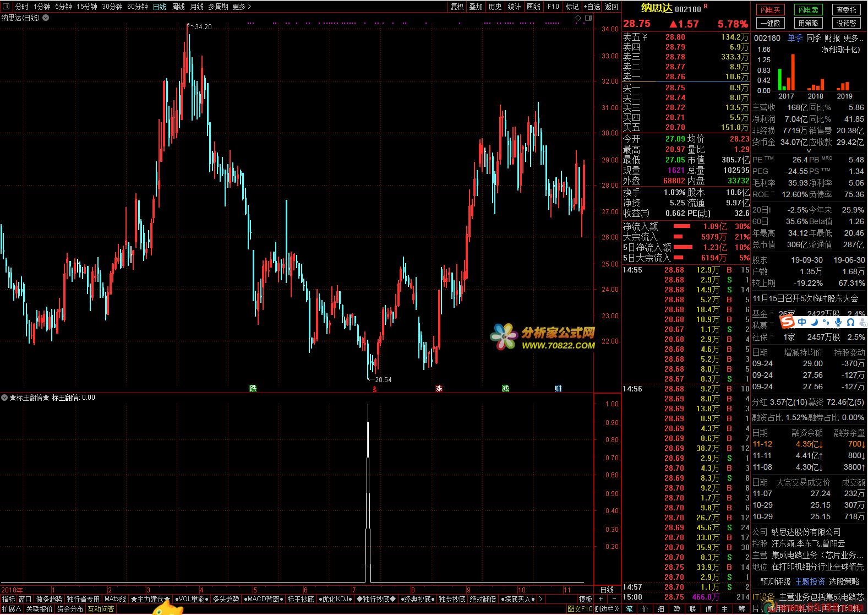Select the 筹 chip distribution tab
Screen dimensions: 868x615
(x=741, y=609)
